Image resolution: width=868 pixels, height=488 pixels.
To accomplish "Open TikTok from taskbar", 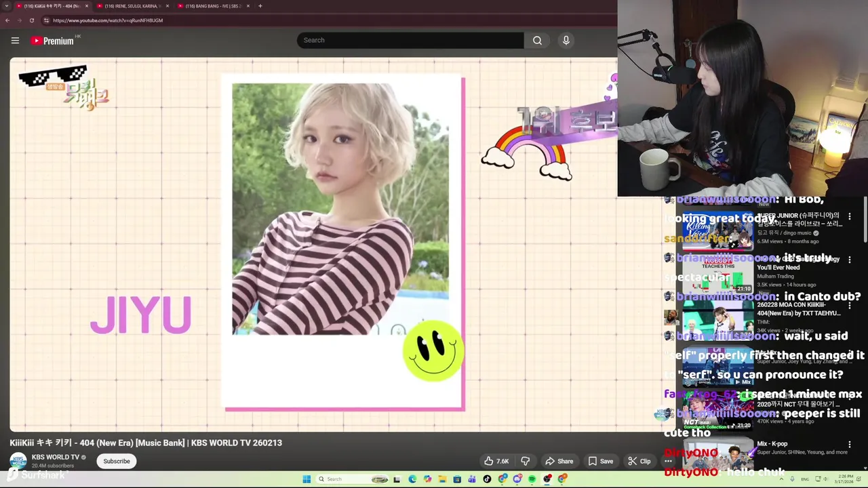I will click(x=487, y=479).
